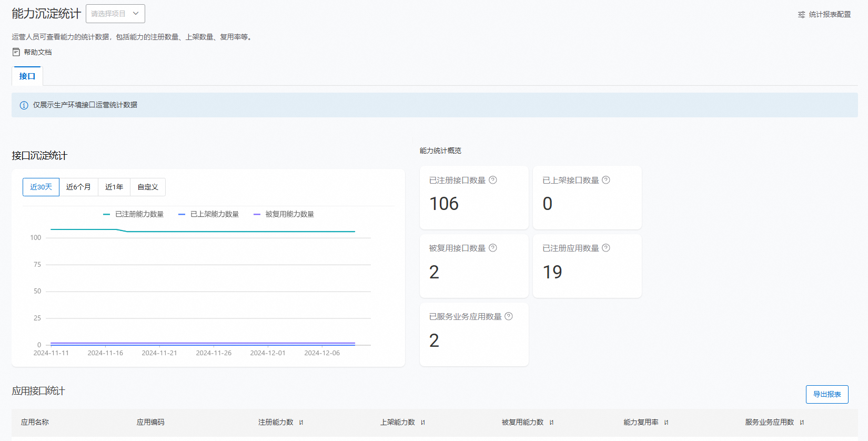This screenshot has width=868, height=441.
Task: Switch to the 接口 tab
Action: [x=27, y=76]
